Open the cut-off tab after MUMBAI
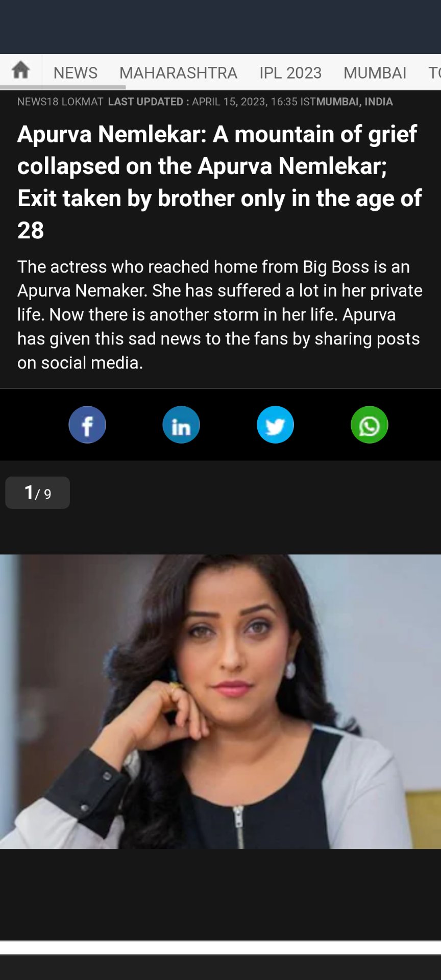441x980 pixels. click(x=434, y=73)
